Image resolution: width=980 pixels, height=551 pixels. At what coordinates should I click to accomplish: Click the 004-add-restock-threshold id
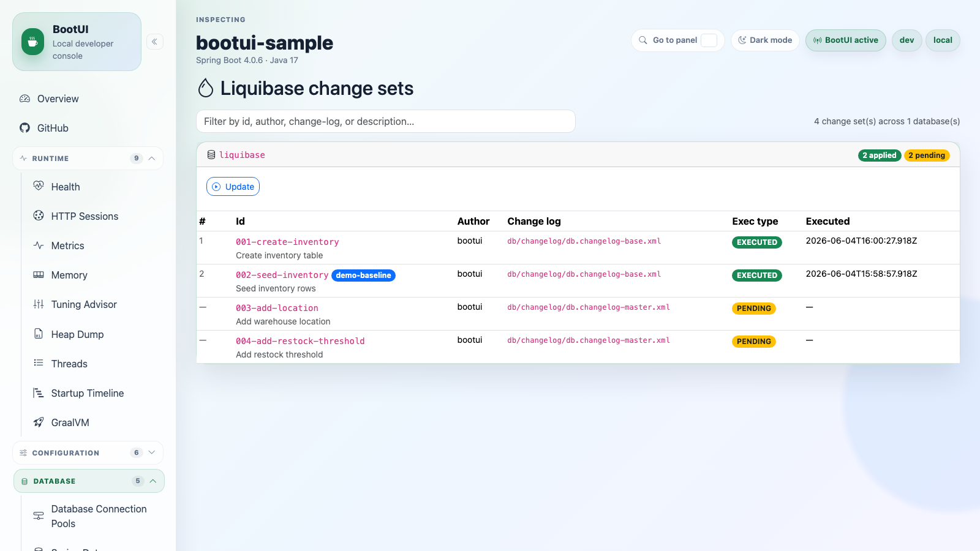point(300,341)
